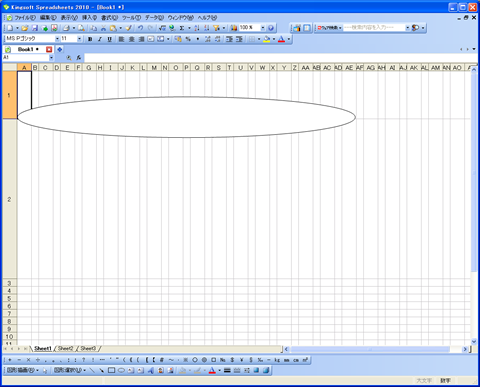Select the Oval shape drawing tool

point(121,370)
